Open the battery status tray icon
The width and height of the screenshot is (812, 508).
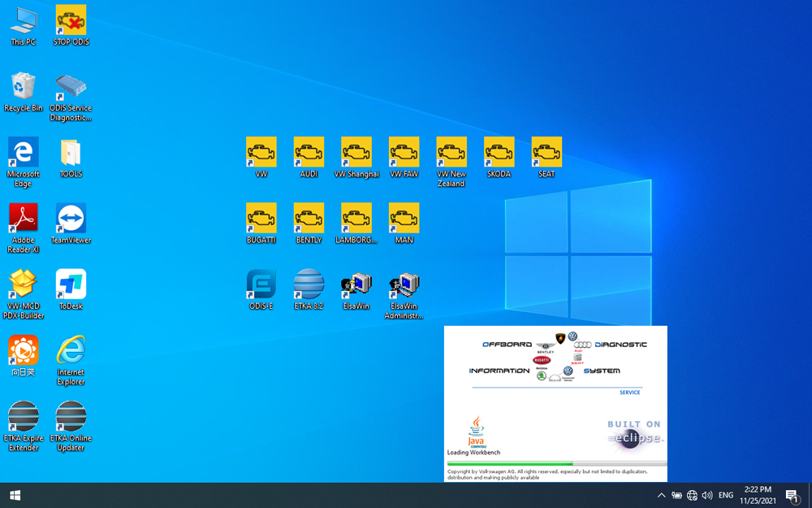676,496
